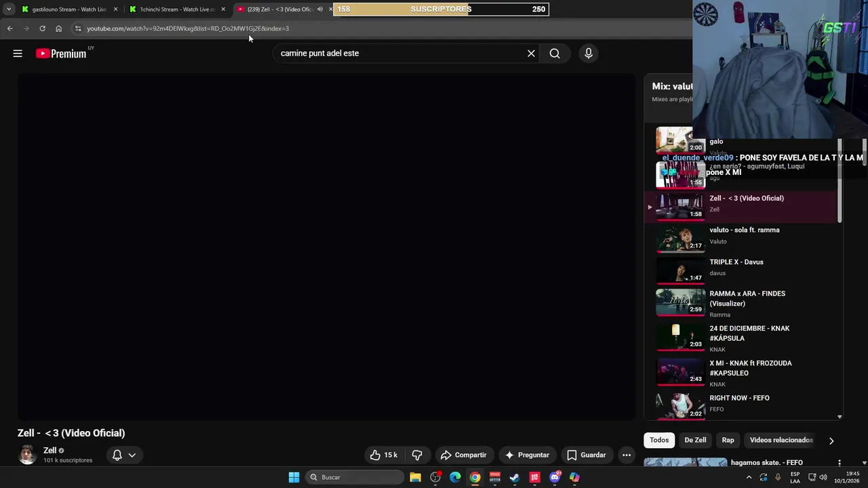Go back in browser history

[x=9, y=28]
